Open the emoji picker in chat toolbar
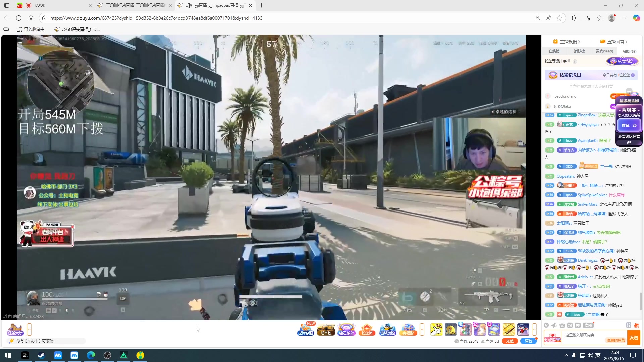 pos(546,325)
